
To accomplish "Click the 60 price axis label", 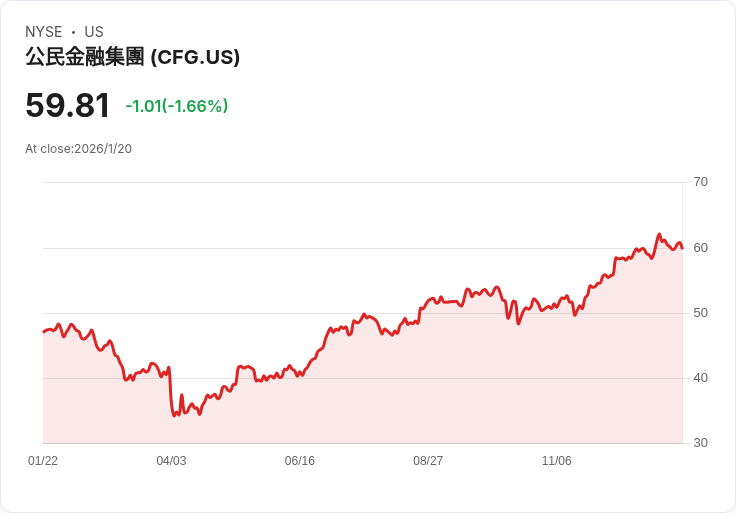I will click(x=701, y=247).
